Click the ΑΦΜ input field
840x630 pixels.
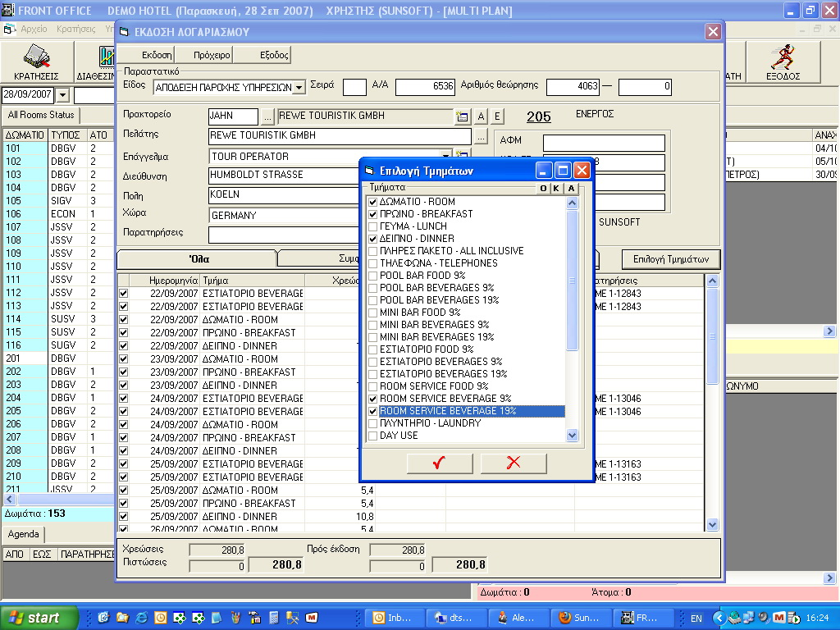pyautogui.click(x=604, y=143)
